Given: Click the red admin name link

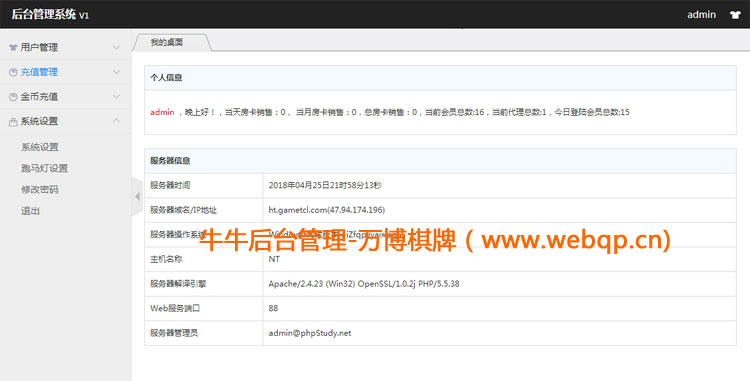Looking at the screenshot, I should (162, 112).
